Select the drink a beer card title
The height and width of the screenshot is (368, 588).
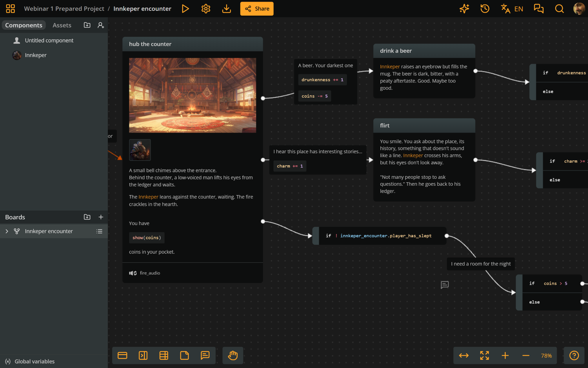tap(396, 51)
